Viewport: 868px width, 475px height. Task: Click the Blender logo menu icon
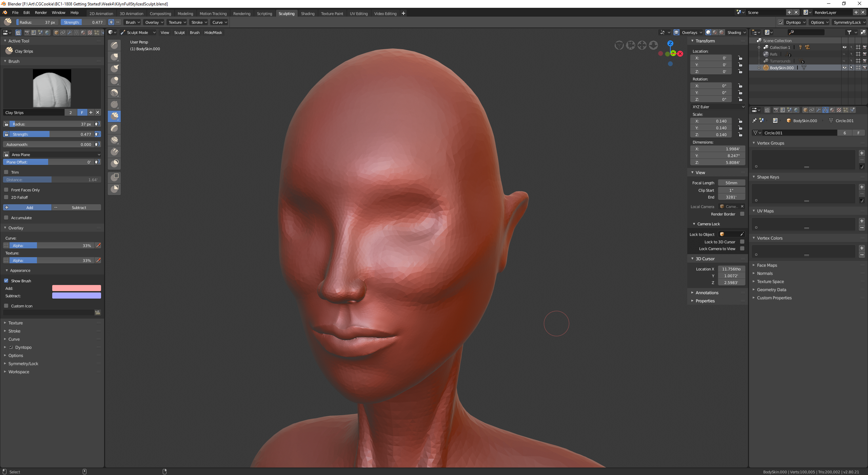tap(5, 13)
